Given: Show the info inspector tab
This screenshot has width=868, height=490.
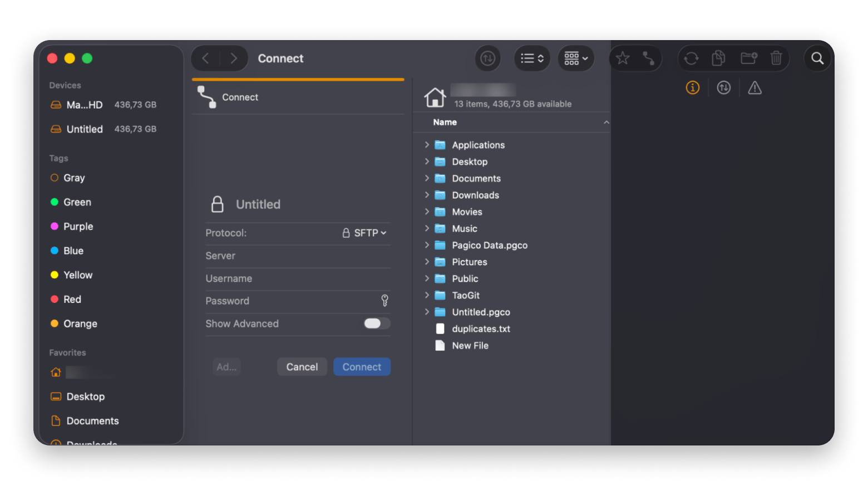Looking at the screenshot, I should click(693, 87).
